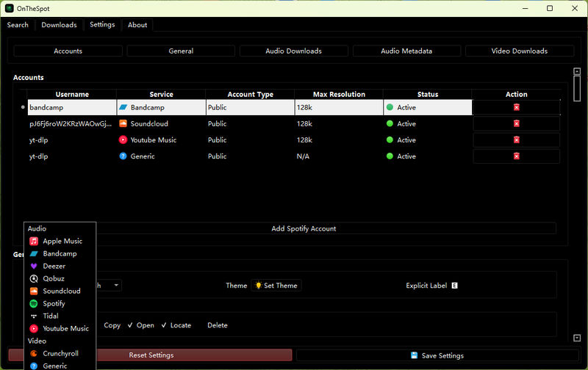This screenshot has width=588, height=370.
Task: Jump to Accounts settings section
Action: [68, 51]
